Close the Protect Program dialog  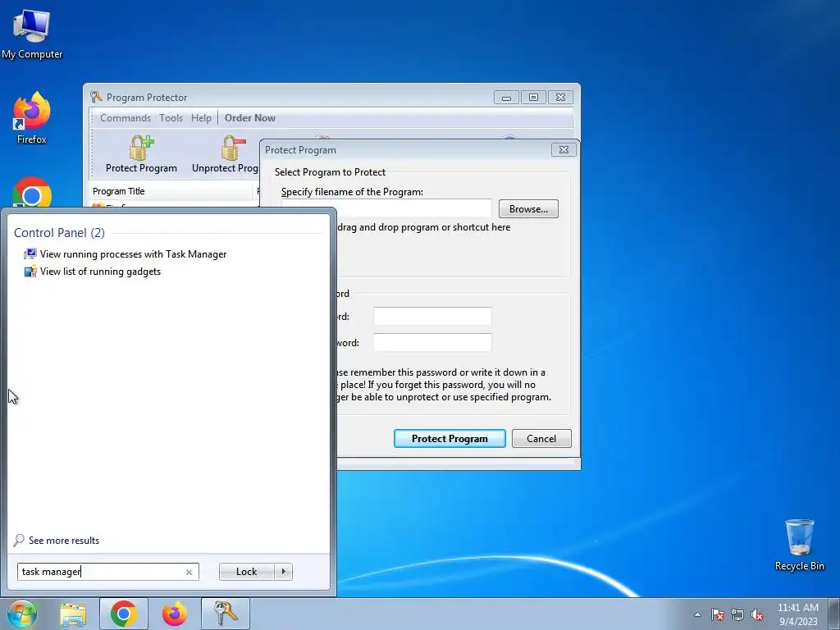pos(564,150)
